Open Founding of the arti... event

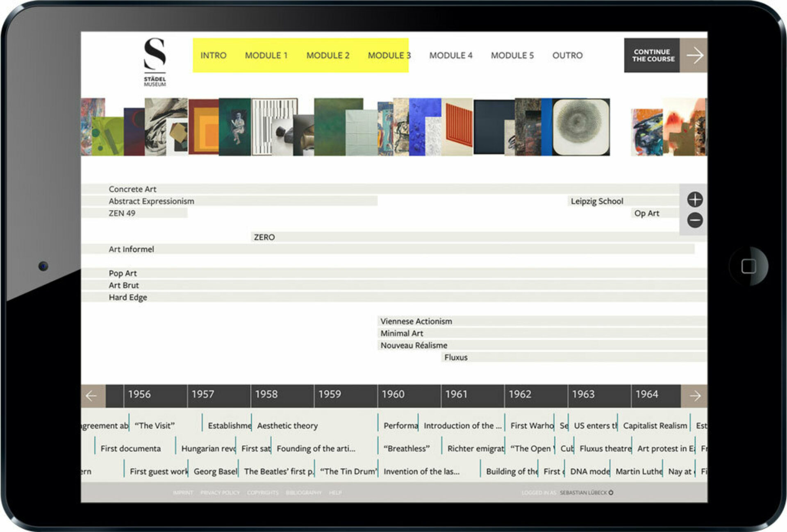(x=316, y=448)
